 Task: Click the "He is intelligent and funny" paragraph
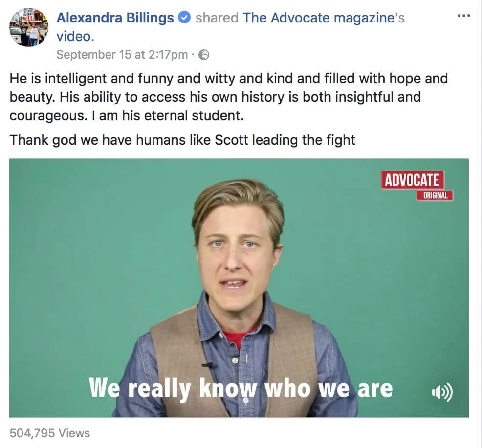pyautogui.click(x=229, y=97)
